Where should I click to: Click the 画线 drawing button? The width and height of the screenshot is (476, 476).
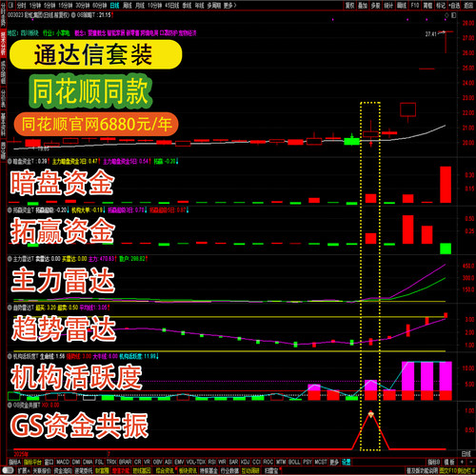(402, 6)
